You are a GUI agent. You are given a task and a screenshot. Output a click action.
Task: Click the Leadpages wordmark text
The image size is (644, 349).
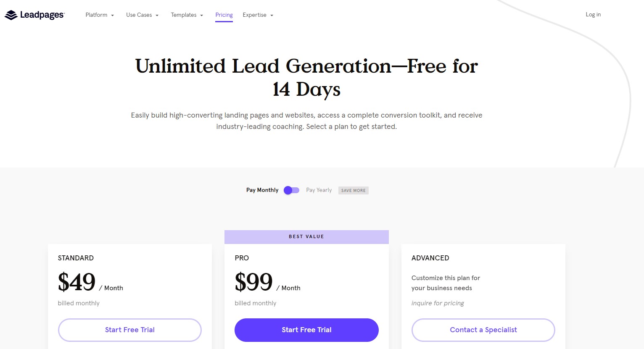pos(42,15)
